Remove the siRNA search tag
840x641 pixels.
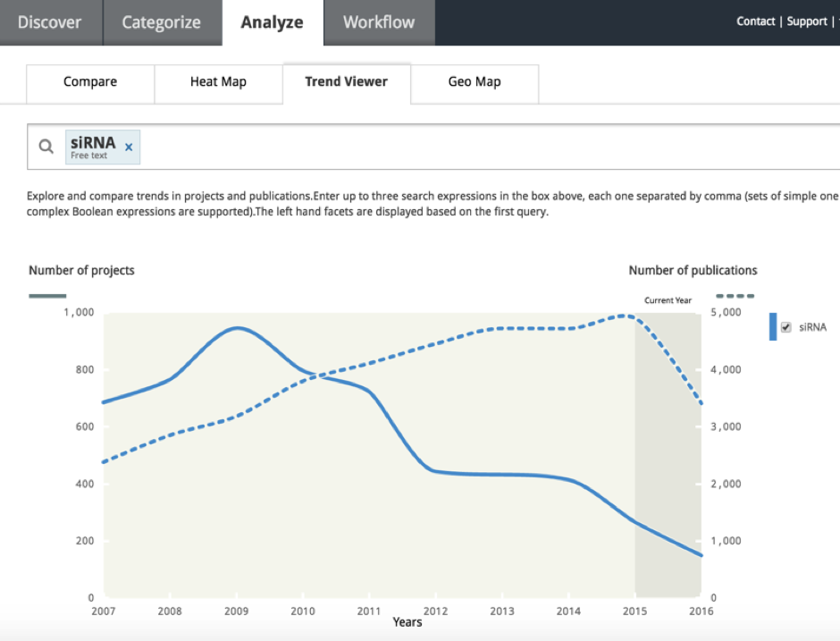129,147
